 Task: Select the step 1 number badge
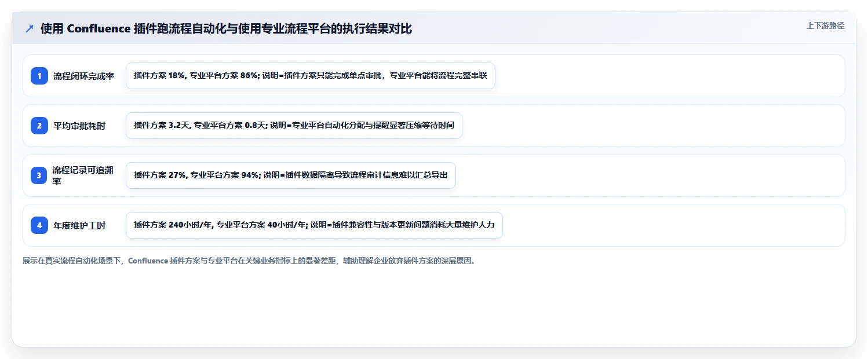pyautogui.click(x=39, y=76)
